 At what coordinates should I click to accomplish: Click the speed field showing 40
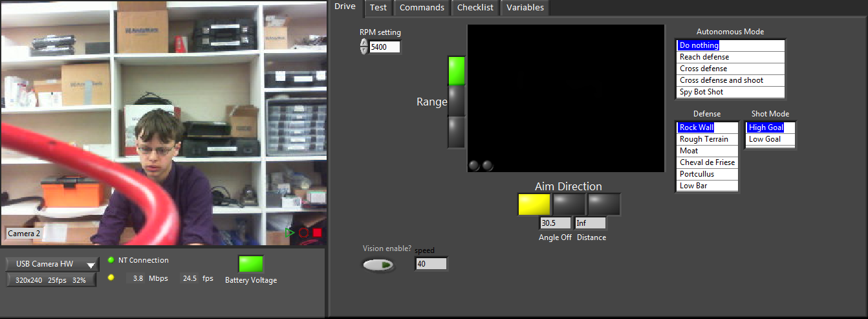coord(431,263)
